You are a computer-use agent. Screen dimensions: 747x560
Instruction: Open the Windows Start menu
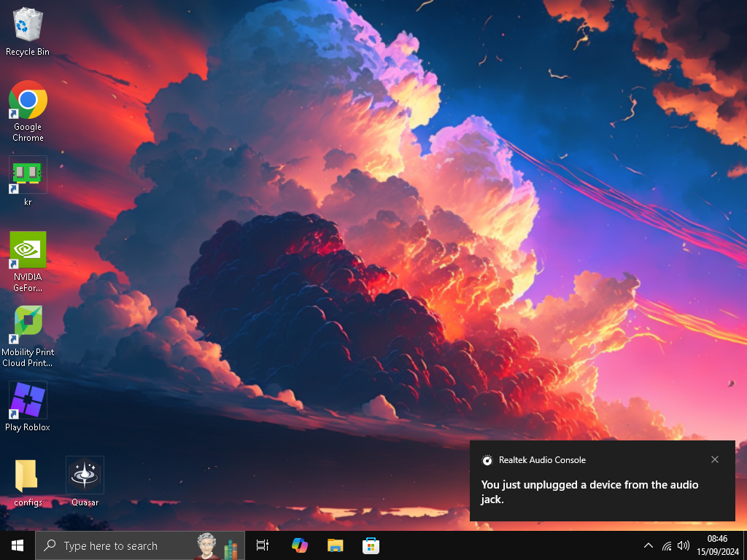(x=18, y=545)
